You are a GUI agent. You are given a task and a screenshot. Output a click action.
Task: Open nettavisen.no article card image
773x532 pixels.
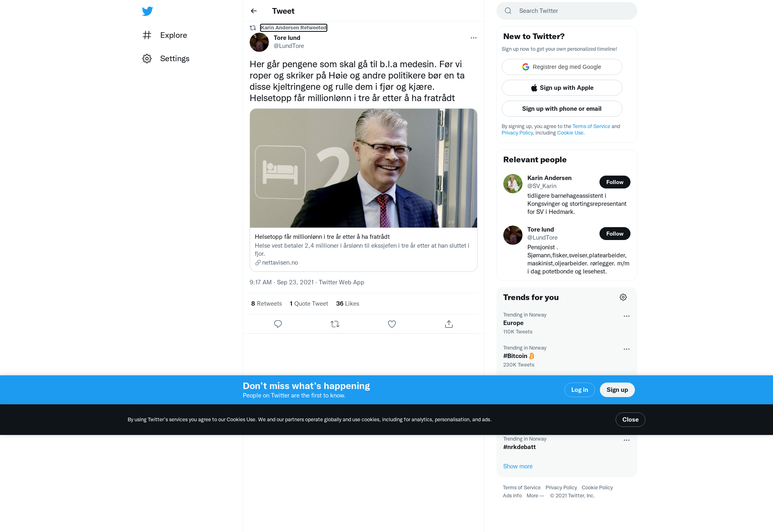pos(364,168)
